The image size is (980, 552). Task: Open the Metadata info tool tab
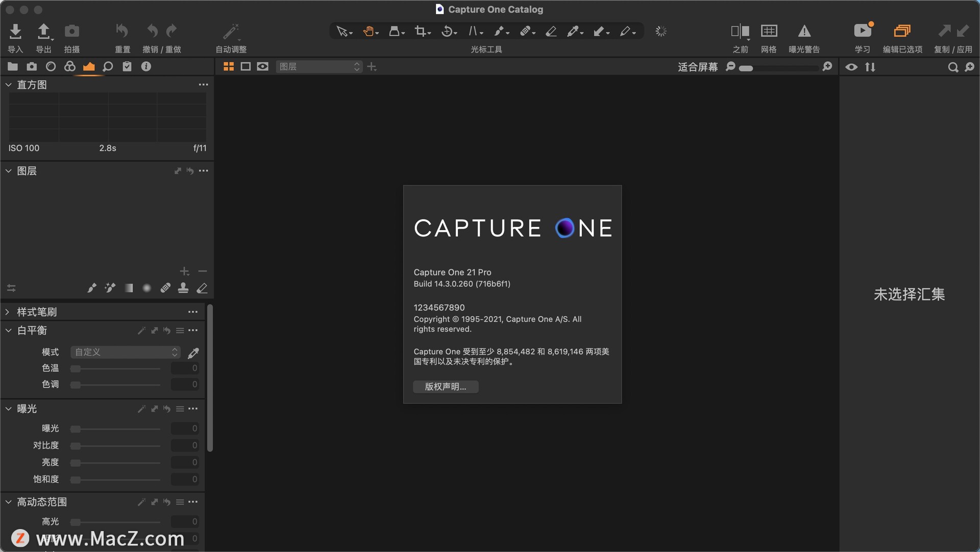(x=146, y=67)
